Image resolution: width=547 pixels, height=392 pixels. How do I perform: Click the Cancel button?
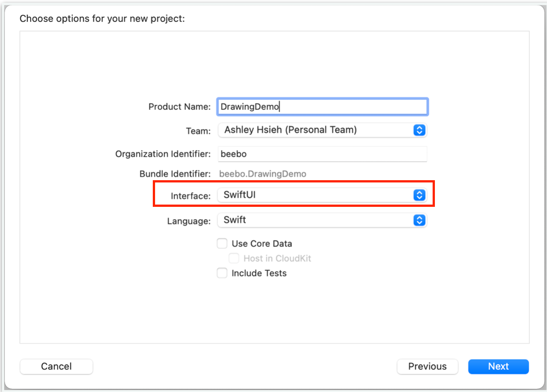pyautogui.click(x=57, y=366)
